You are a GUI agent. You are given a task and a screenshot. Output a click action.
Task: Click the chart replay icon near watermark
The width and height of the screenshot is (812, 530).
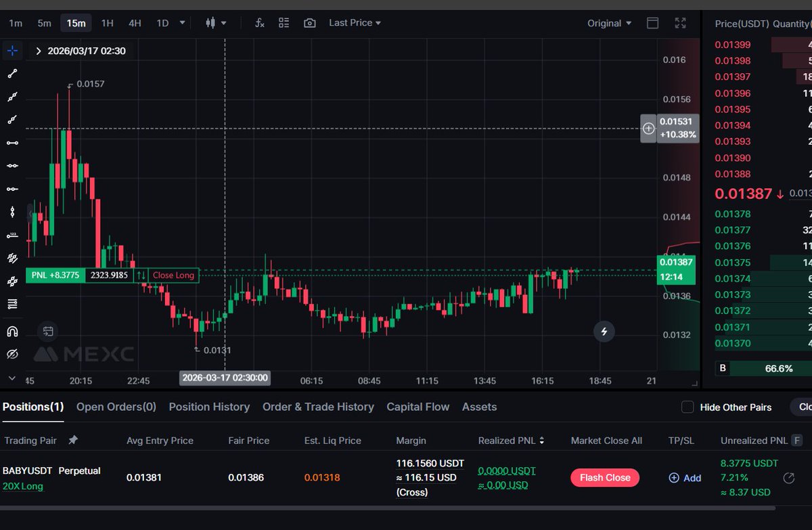click(48, 332)
